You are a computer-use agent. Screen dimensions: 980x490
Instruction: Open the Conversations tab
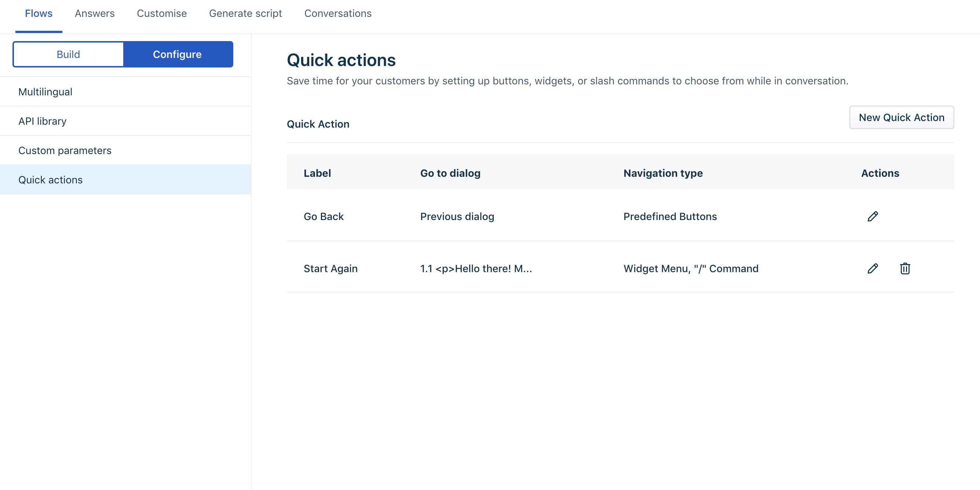pos(338,14)
